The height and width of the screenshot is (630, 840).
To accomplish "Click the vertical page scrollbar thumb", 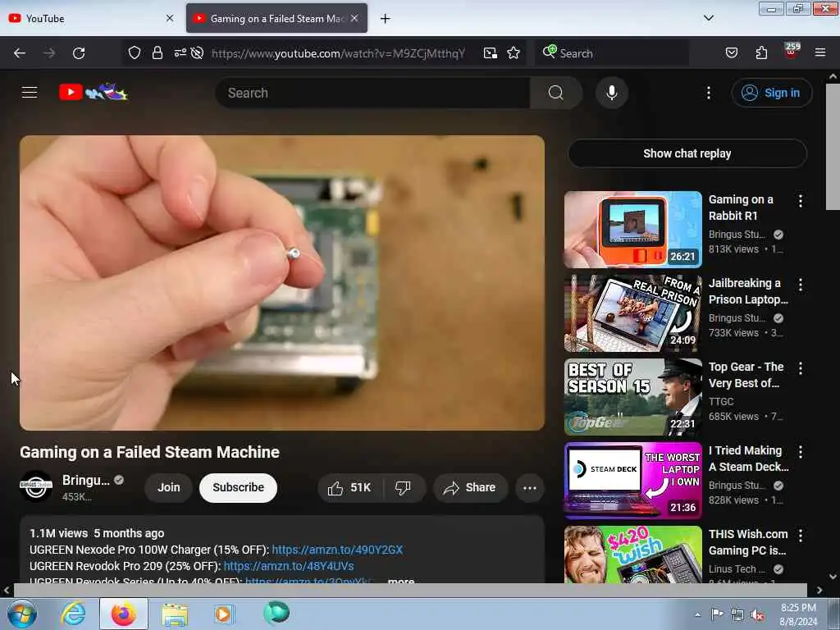I will 833,146.
